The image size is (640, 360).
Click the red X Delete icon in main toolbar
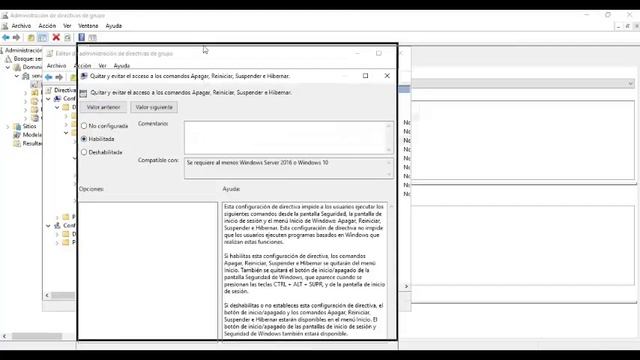pyautogui.click(x=56, y=38)
